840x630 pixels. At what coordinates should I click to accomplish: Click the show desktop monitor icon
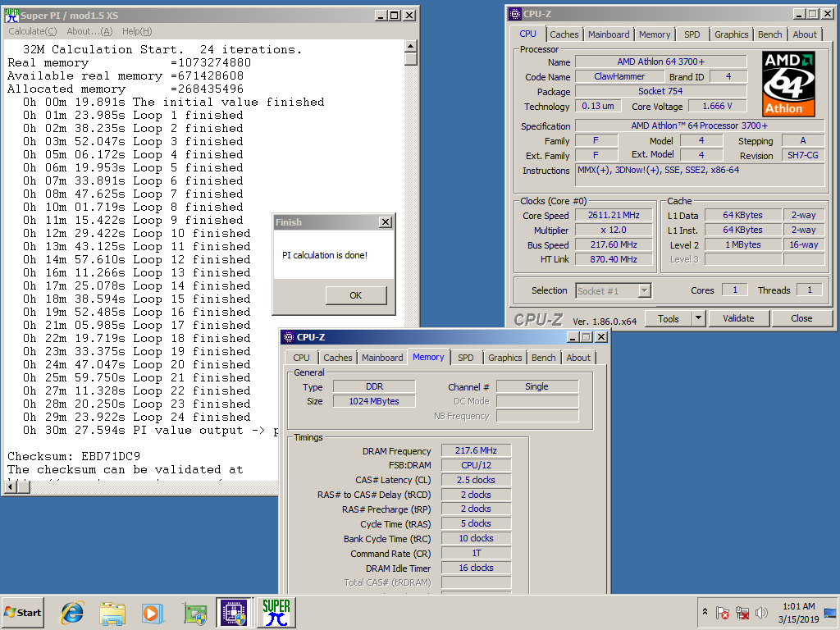point(830,613)
